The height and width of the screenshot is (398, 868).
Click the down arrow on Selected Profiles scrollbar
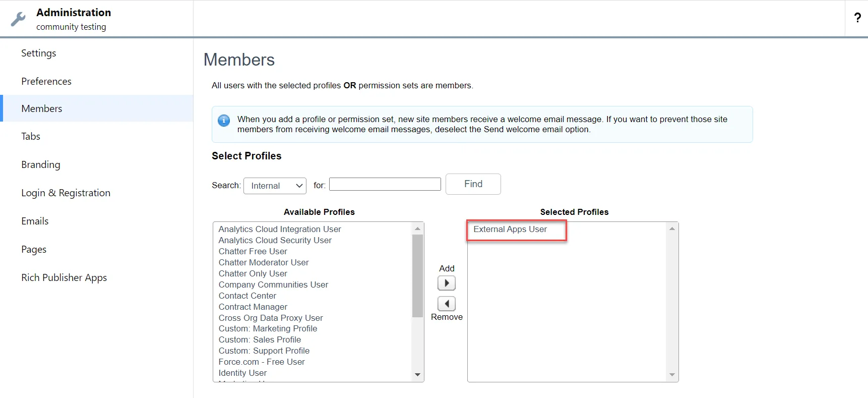pyautogui.click(x=672, y=374)
